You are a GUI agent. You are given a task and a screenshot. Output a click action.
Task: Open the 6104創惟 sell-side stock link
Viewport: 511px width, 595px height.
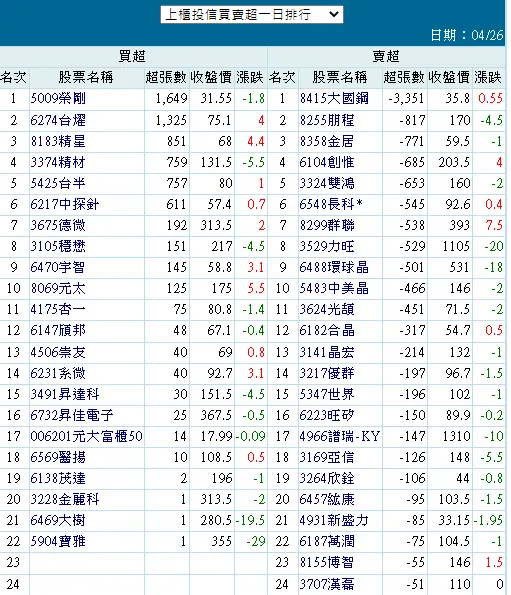pyautogui.click(x=327, y=162)
